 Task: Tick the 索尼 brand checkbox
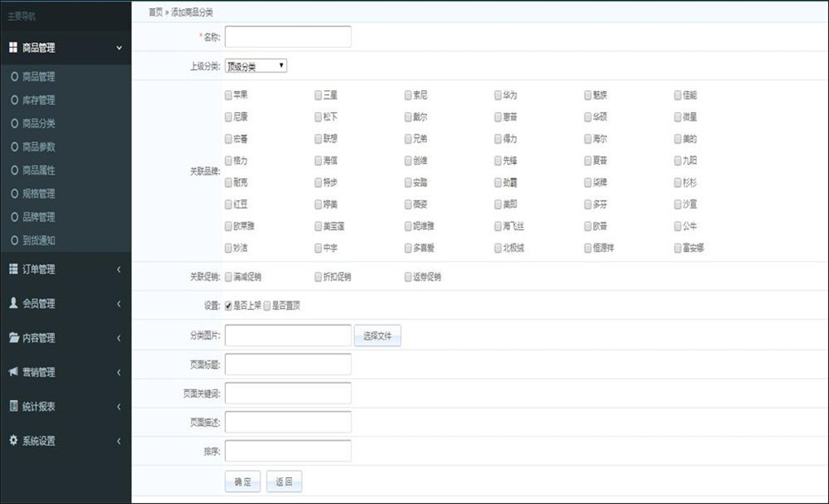click(408, 95)
